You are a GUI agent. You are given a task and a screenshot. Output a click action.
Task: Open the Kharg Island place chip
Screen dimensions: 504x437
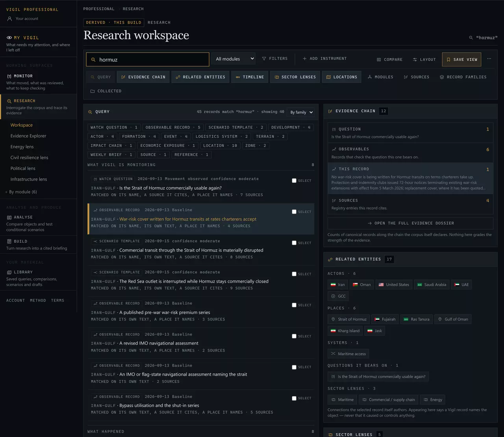coord(345,331)
